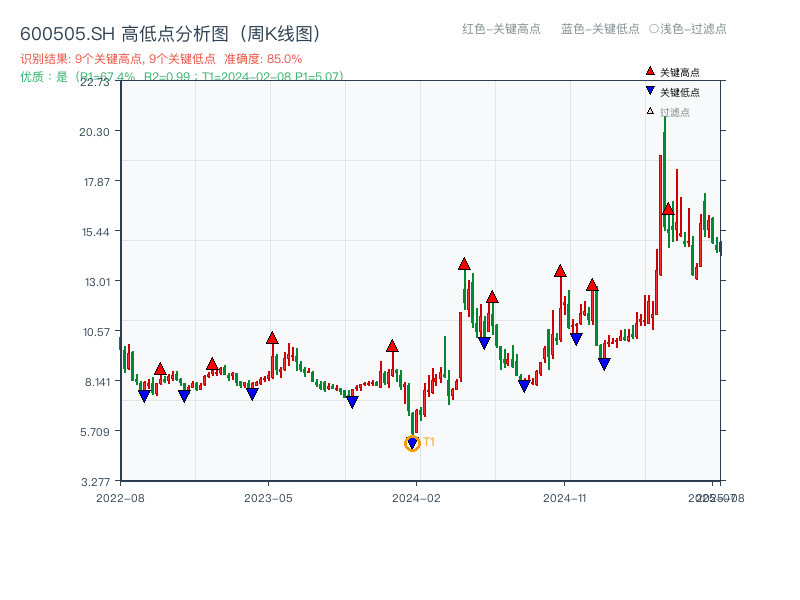Image resolution: width=800 pixels, height=600 pixels.
Task: Click the red triangle above the 2023-05 high
Action: coord(272,337)
